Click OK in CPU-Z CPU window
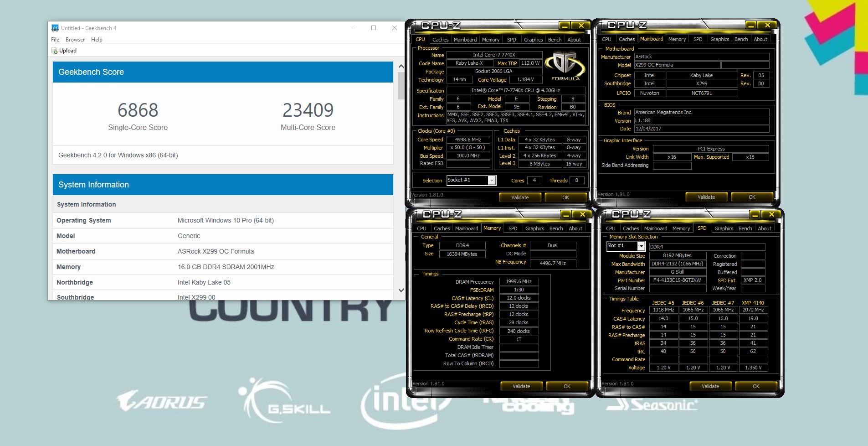Image resolution: width=868 pixels, height=446 pixels. (565, 197)
